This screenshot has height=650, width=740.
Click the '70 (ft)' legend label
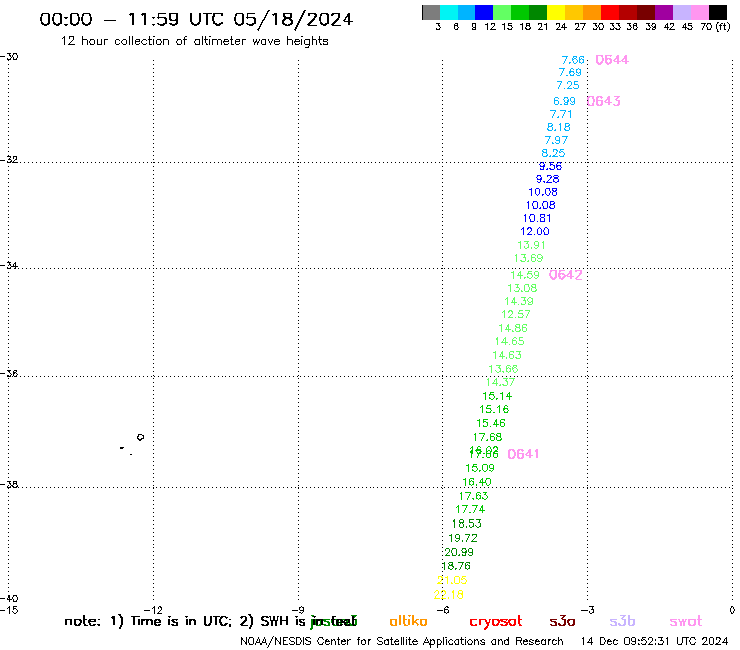(x=715, y=26)
